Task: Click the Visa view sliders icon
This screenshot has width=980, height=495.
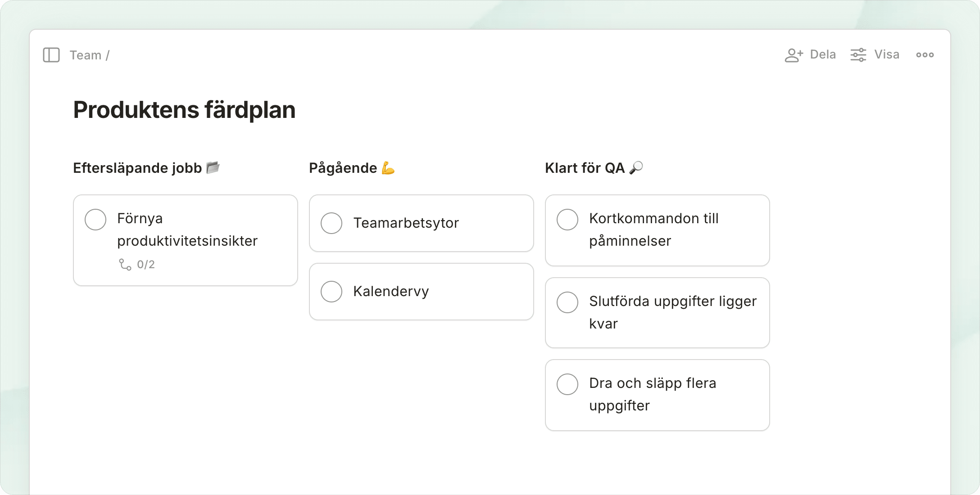Action: pos(858,55)
